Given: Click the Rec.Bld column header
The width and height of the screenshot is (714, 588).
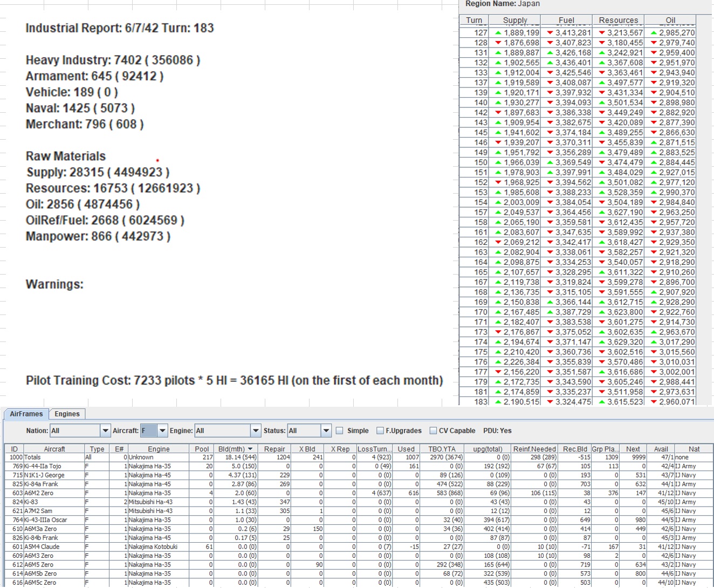Looking at the screenshot, I should (x=575, y=449).
